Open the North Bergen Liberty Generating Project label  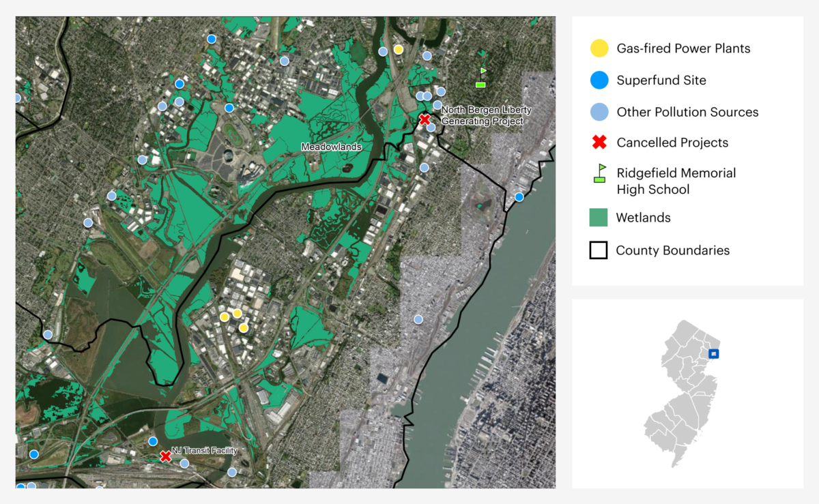pos(486,115)
